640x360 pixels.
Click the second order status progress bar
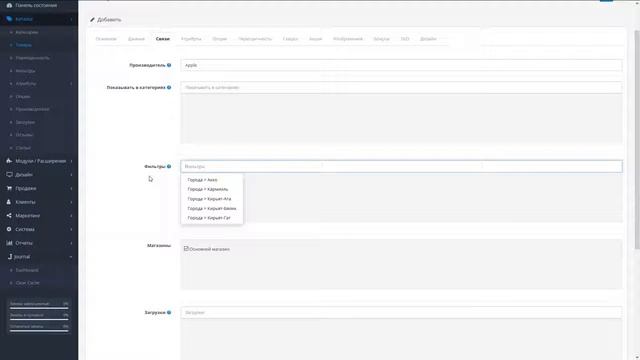[39, 319]
